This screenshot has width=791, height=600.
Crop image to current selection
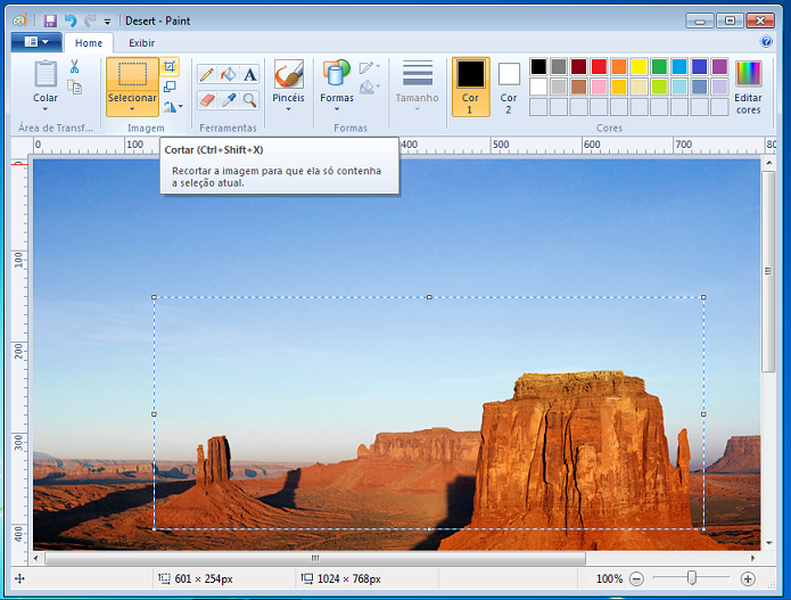click(x=170, y=67)
